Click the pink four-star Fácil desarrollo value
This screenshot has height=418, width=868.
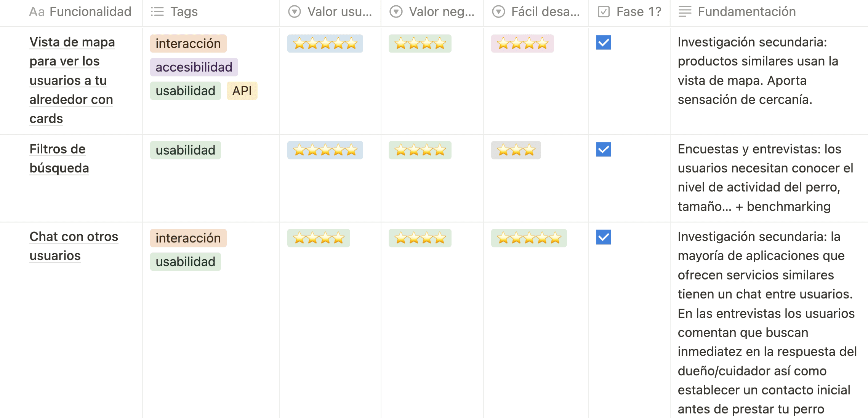[522, 43]
